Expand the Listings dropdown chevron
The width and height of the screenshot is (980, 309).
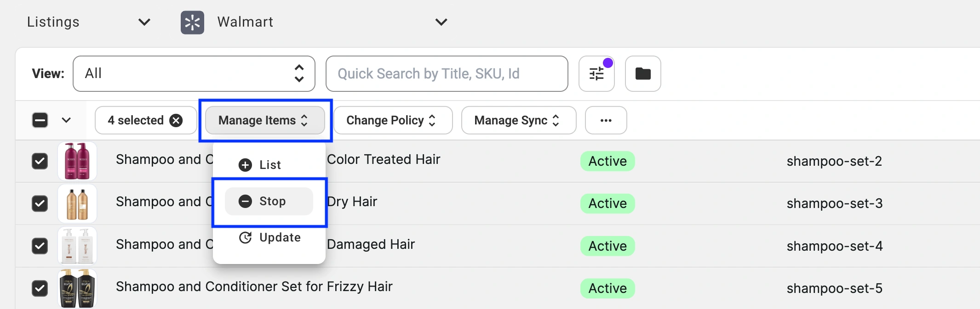(x=144, y=22)
